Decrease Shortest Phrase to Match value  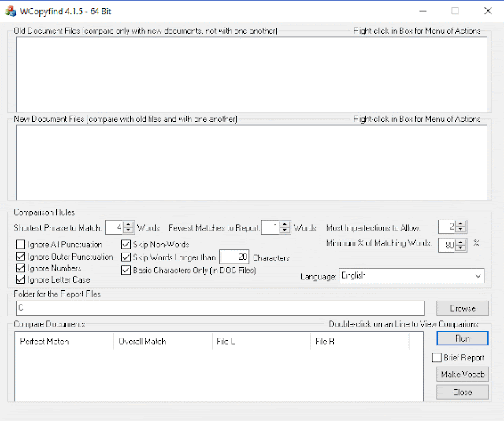tap(128, 230)
